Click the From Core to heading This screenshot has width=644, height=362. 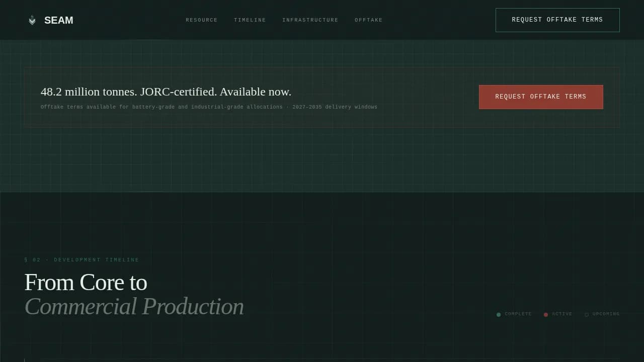pyautogui.click(x=86, y=282)
